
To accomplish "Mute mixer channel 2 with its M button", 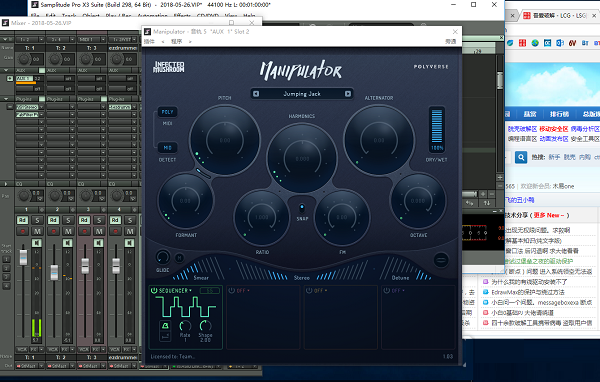I will (68, 231).
